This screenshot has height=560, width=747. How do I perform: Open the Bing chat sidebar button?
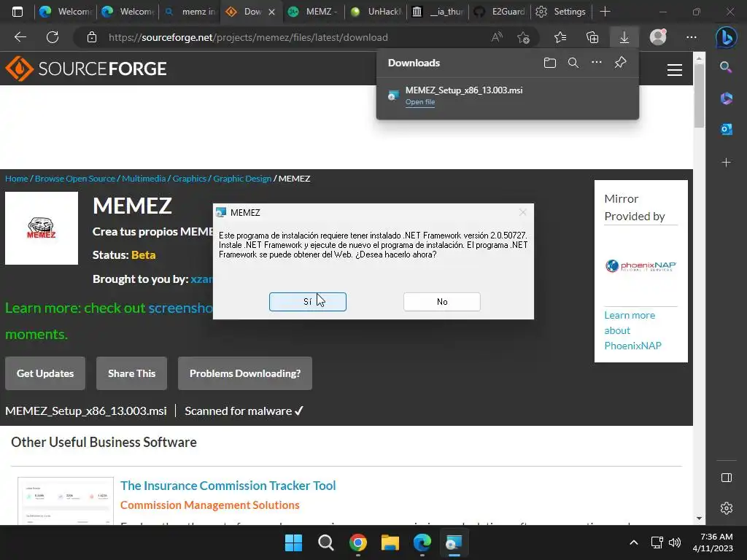click(726, 37)
